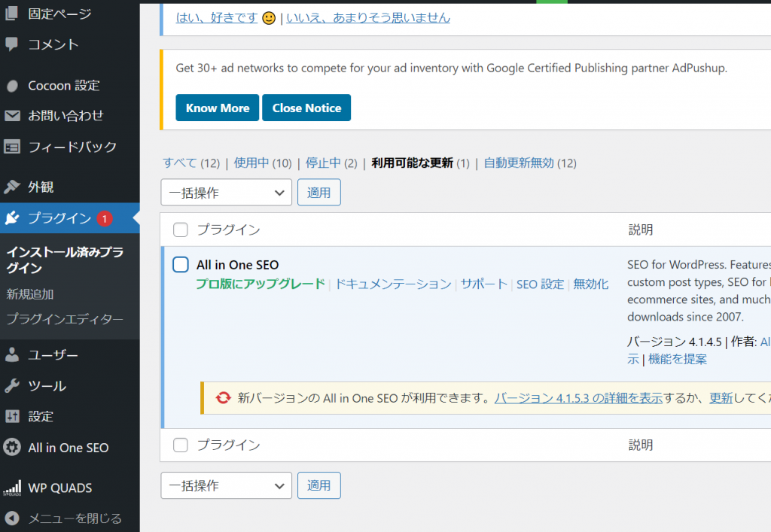Sort by top プラグイン column header
The image size is (771, 532).
[229, 230]
